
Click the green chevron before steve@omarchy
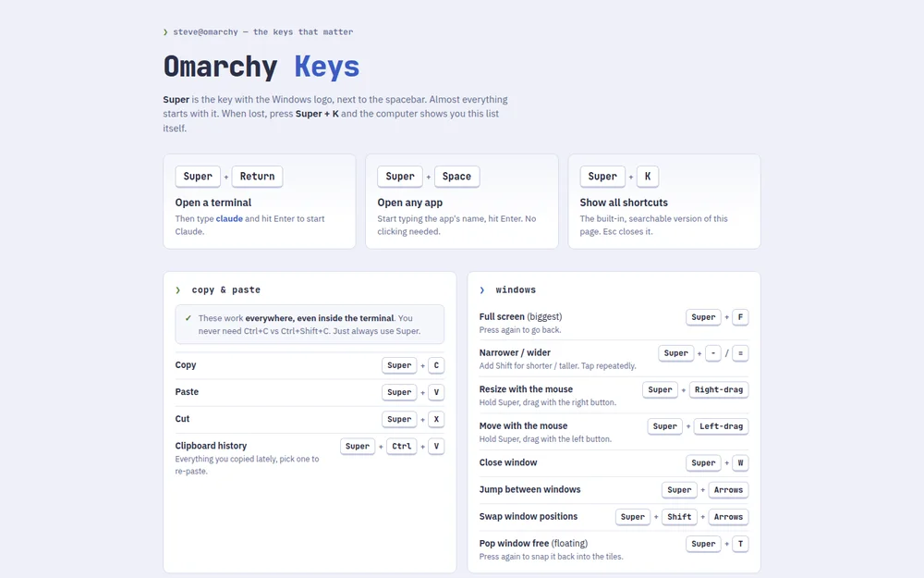[x=165, y=31]
